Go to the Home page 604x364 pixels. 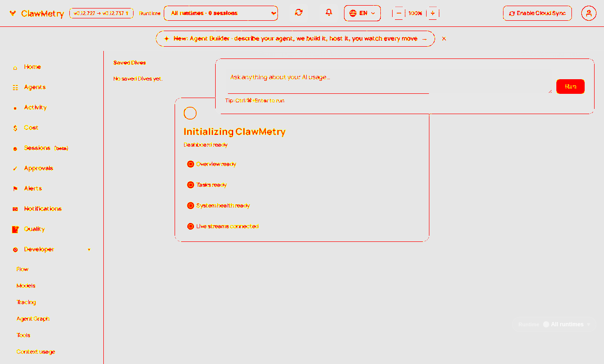[x=52, y=67]
